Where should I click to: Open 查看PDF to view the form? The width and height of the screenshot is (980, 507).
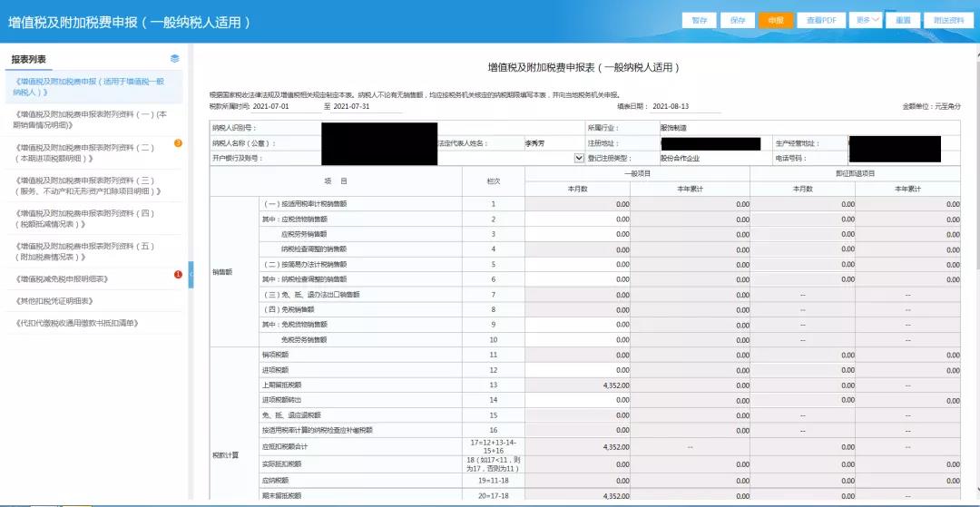(x=821, y=20)
